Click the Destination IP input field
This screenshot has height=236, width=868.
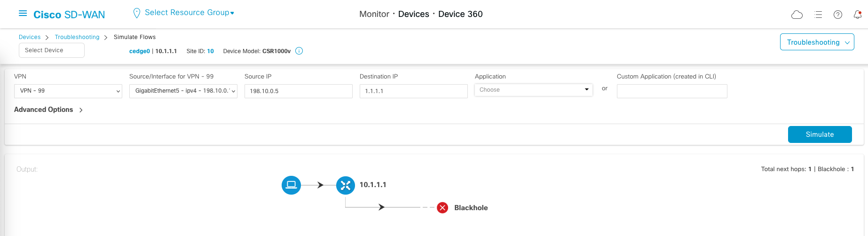(413, 91)
